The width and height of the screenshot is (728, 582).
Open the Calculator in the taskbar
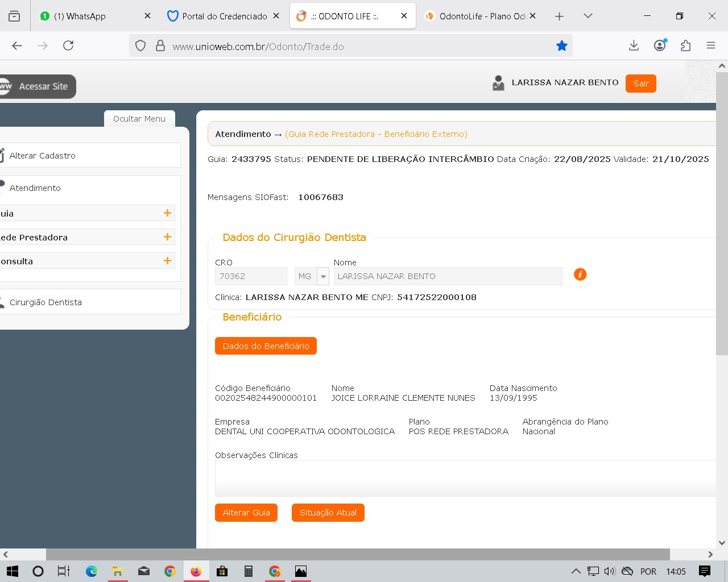(249, 571)
